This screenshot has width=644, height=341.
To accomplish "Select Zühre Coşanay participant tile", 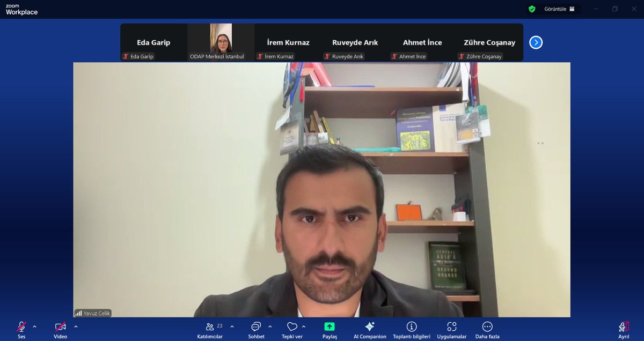I will pos(489,42).
